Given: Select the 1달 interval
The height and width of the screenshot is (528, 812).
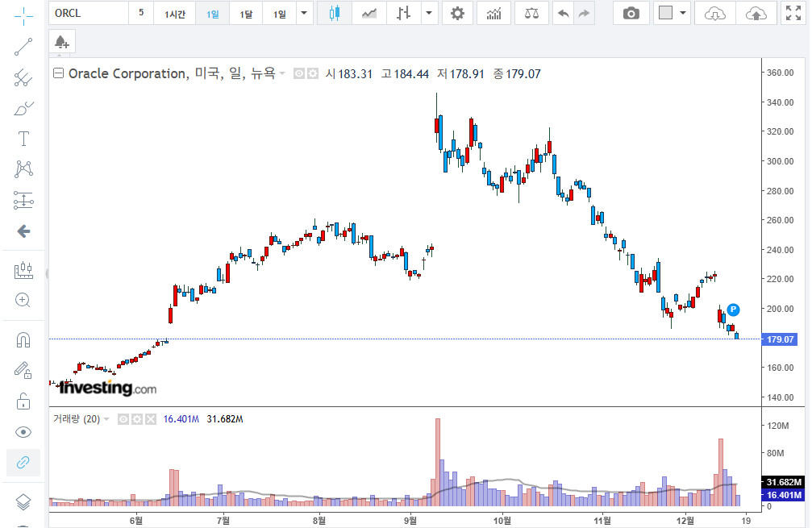Looking at the screenshot, I should (x=246, y=13).
